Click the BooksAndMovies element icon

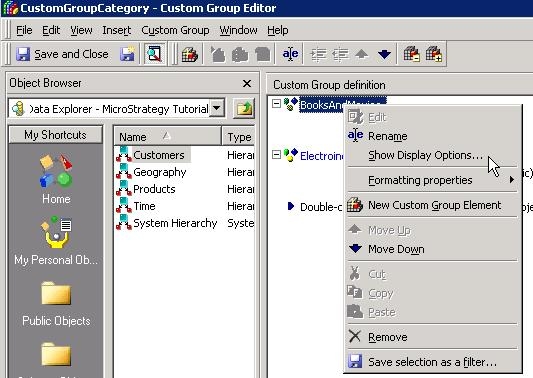click(x=290, y=104)
